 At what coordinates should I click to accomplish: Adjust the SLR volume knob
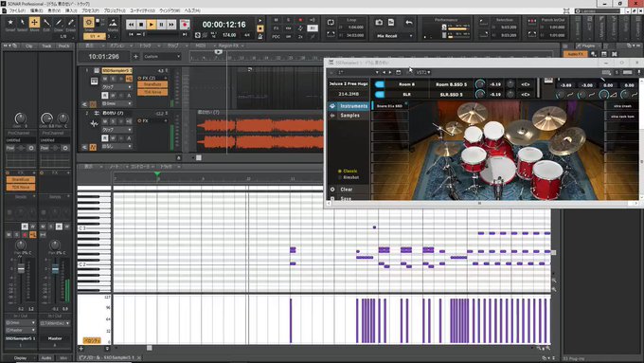(479, 94)
